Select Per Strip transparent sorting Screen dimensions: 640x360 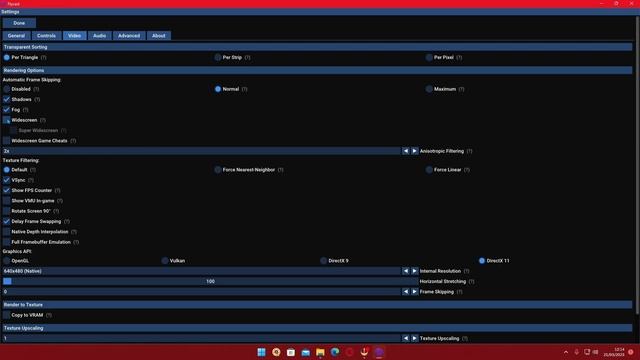[218, 58]
